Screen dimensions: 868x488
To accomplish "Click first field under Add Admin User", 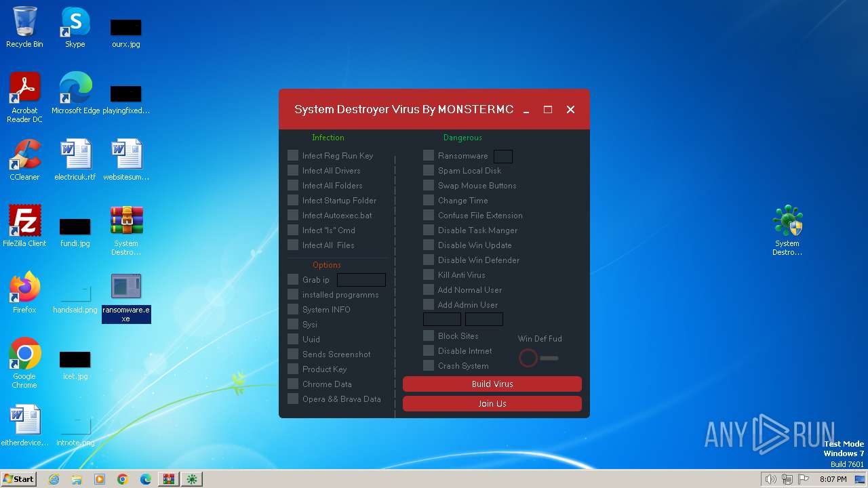I will 442,319.
